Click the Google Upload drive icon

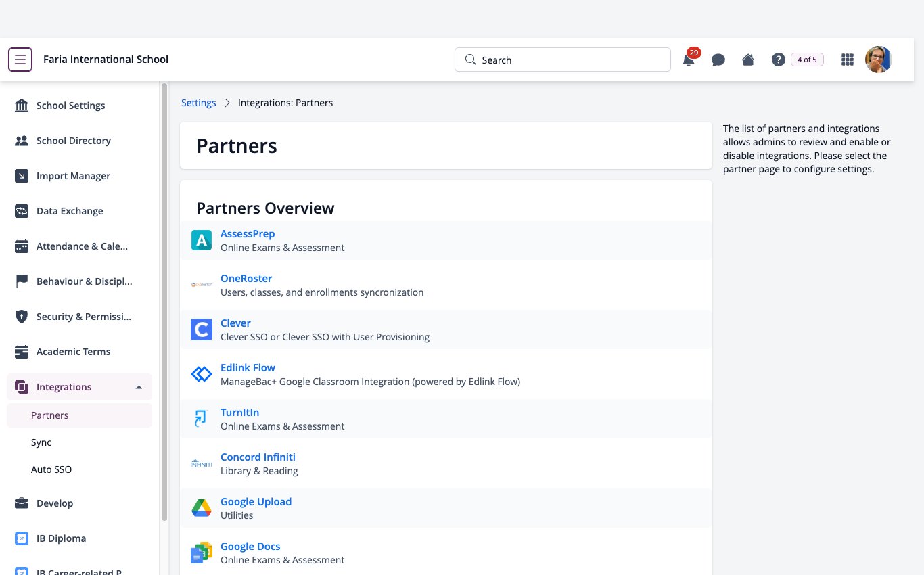click(202, 508)
